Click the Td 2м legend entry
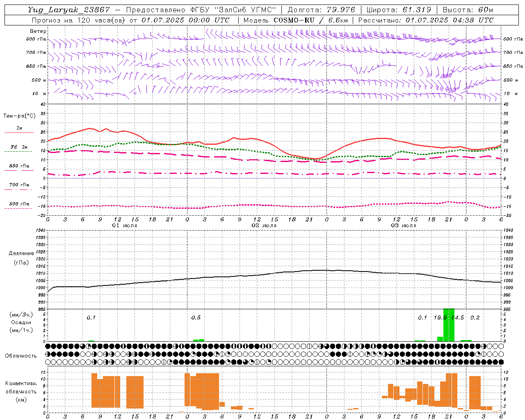Screen dimensions: 525x420 (19, 147)
